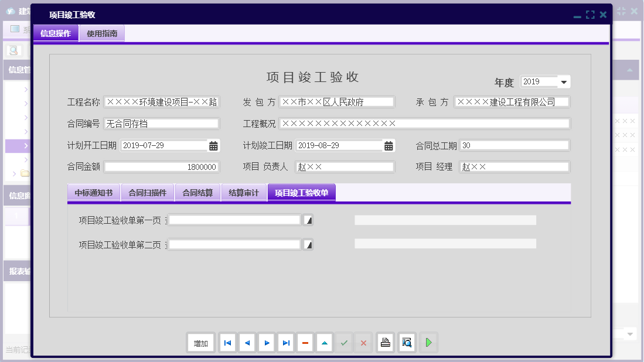Cancel changes with the red X icon
Screen dimensions: 644x362
[363, 343]
